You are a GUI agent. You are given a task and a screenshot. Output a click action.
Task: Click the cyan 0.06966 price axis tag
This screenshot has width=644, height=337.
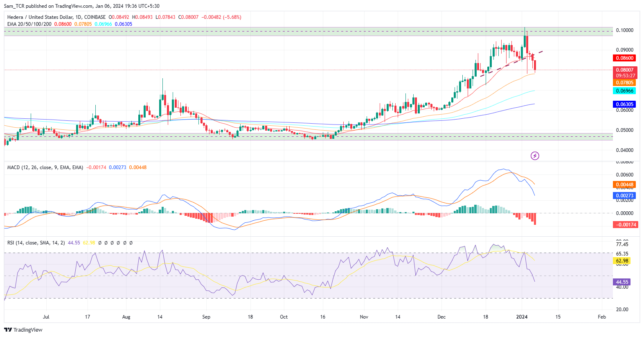click(625, 91)
